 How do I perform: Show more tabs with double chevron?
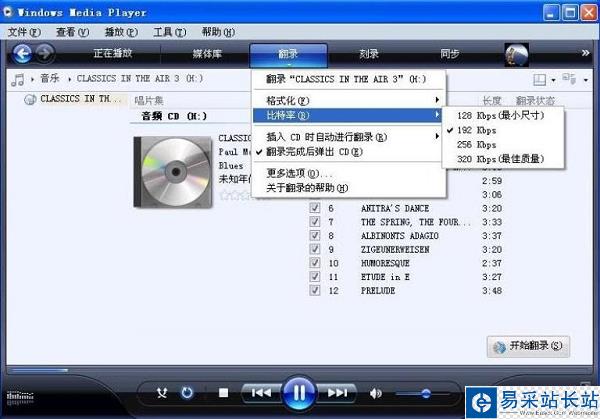585,53
